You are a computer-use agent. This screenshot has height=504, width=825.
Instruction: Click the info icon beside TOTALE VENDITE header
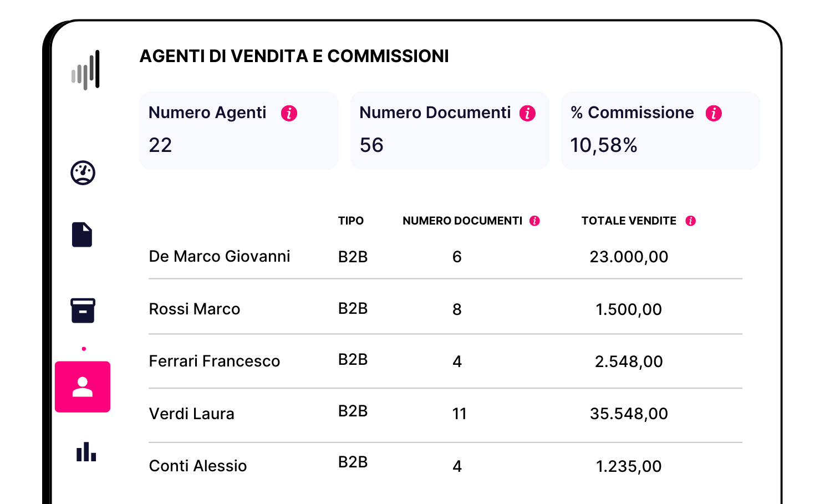tap(691, 220)
